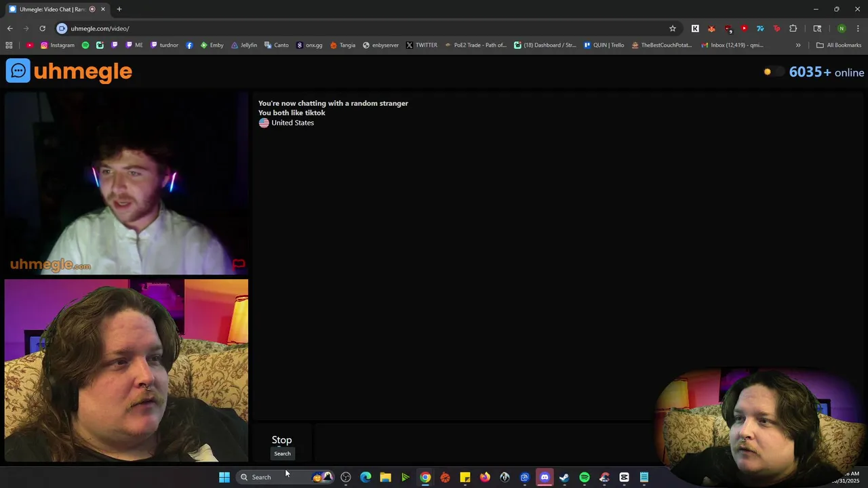Open the Canto bookmark

[277, 45]
